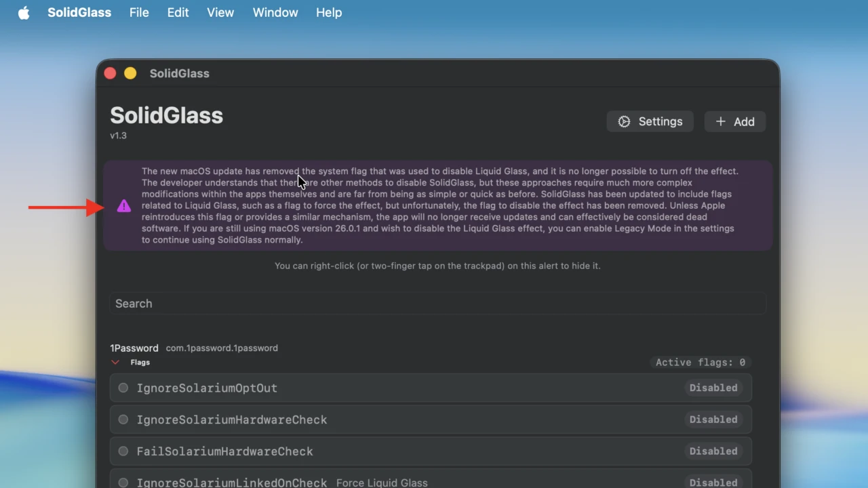This screenshot has width=868, height=488.
Task: Open the Window menu
Action: click(275, 13)
